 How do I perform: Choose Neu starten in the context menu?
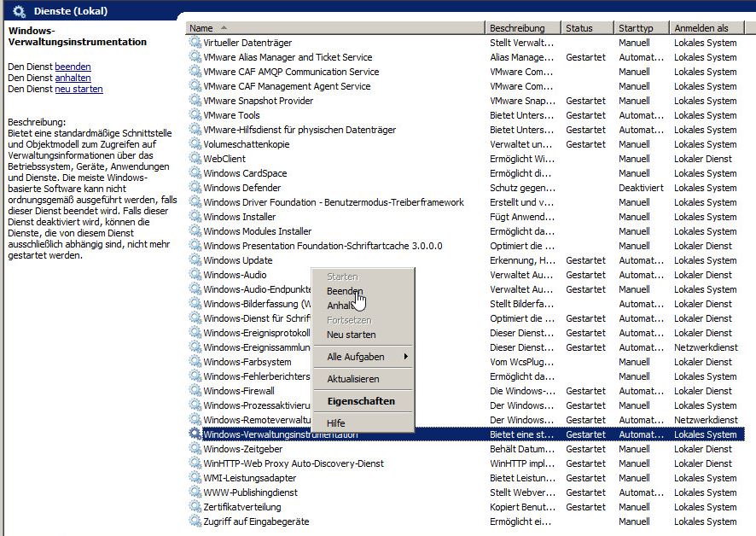point(363,335)
